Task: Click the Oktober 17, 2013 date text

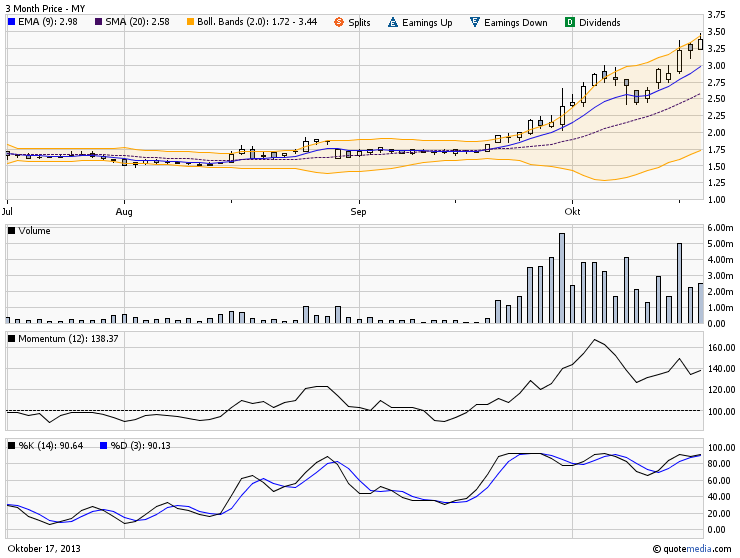Action: pyautogui.click(x=43, y=548)
